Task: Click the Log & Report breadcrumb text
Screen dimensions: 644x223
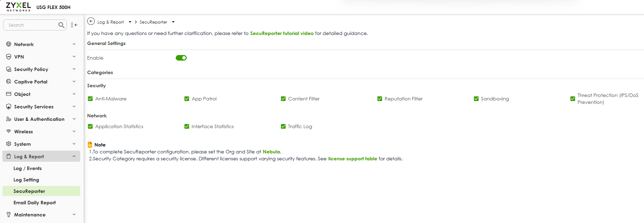Action: pos(111,22)
